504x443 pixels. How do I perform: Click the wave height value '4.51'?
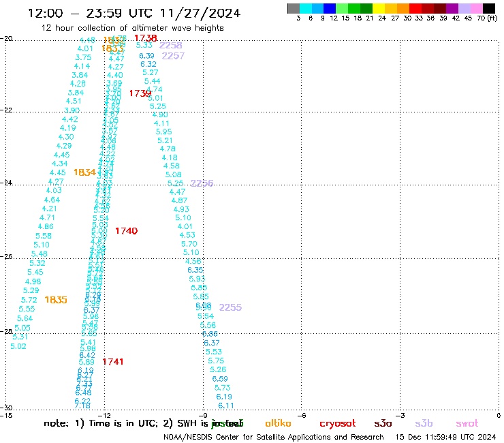coord(74,102)
